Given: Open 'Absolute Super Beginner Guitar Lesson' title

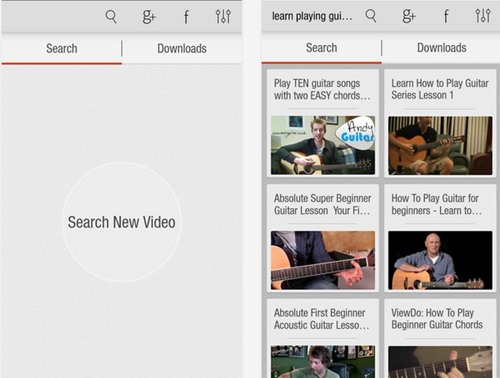Looking at the screenshot, I should (x=322, y=204).
